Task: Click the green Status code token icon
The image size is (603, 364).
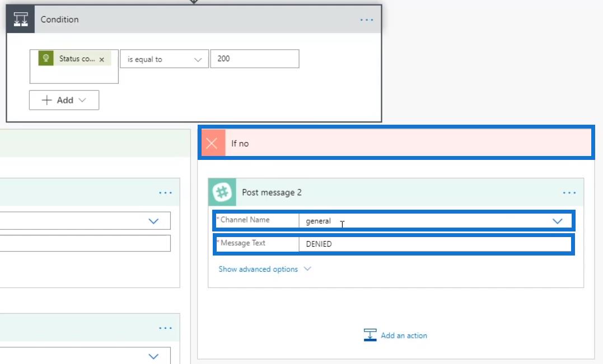Action: pyautogui.click(x=46, y=58)
